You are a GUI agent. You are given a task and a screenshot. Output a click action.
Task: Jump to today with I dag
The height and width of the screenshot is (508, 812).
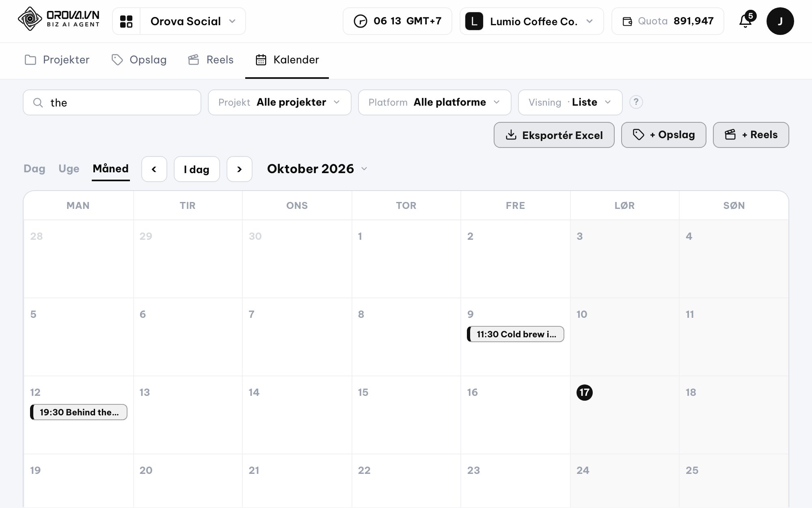(197, 169)
